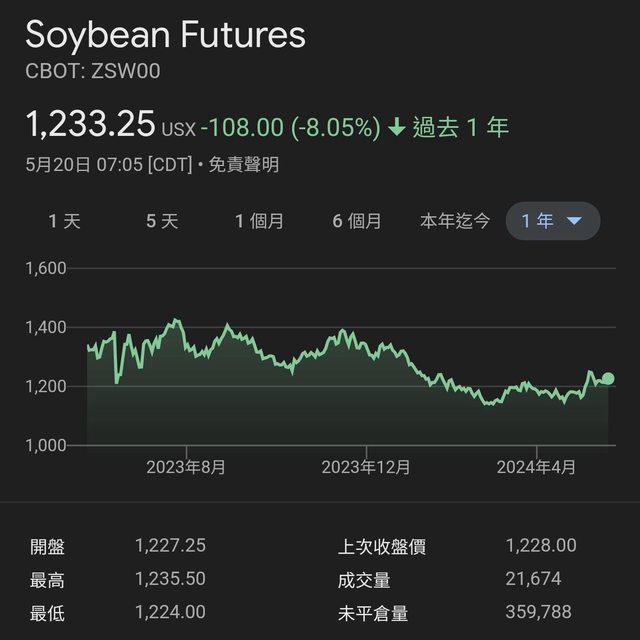Screen dimensions: 640x640
Task: Click the 未平倉量 open interest value 359,788
Action: tap(538, 612)
